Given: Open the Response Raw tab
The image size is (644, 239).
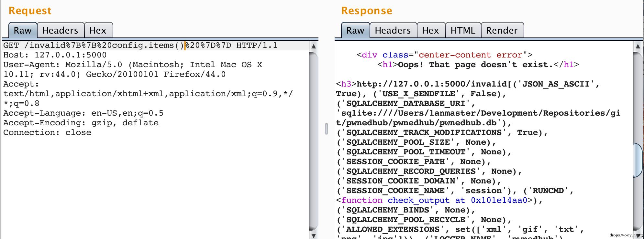Looking at the screenshot, I should coord(355,30).
